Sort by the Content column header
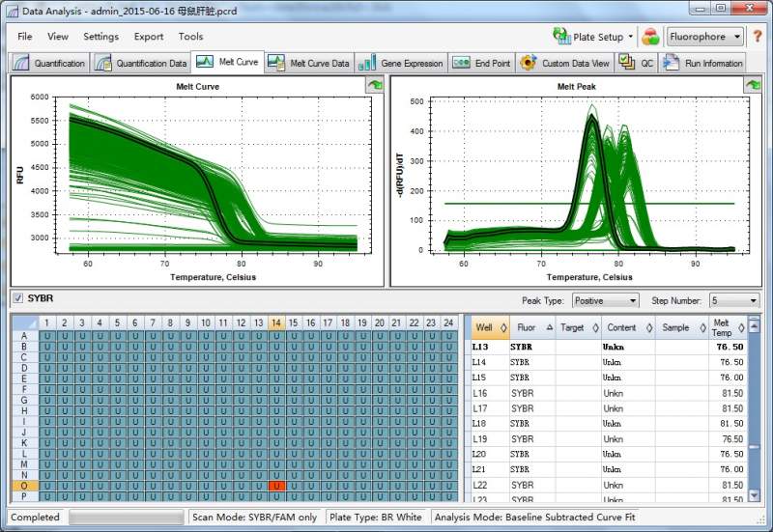The image size is (773, 532). pyautogui.click(x=629, y=327)
